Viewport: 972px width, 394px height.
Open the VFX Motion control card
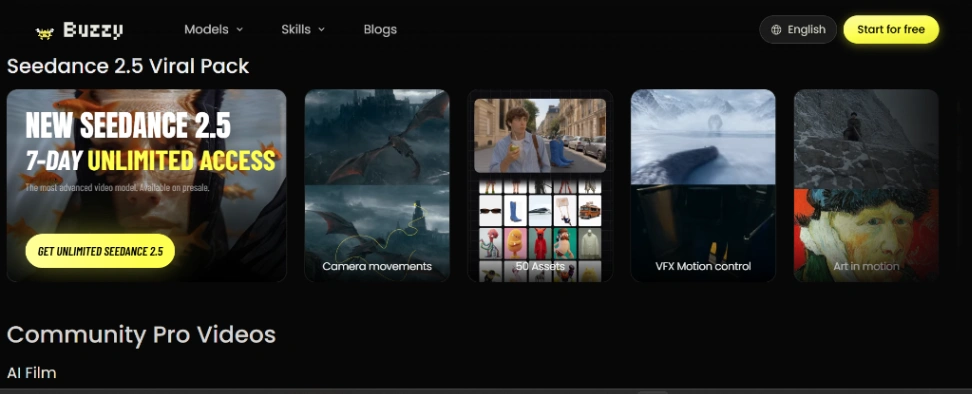[x=703, y=185]
